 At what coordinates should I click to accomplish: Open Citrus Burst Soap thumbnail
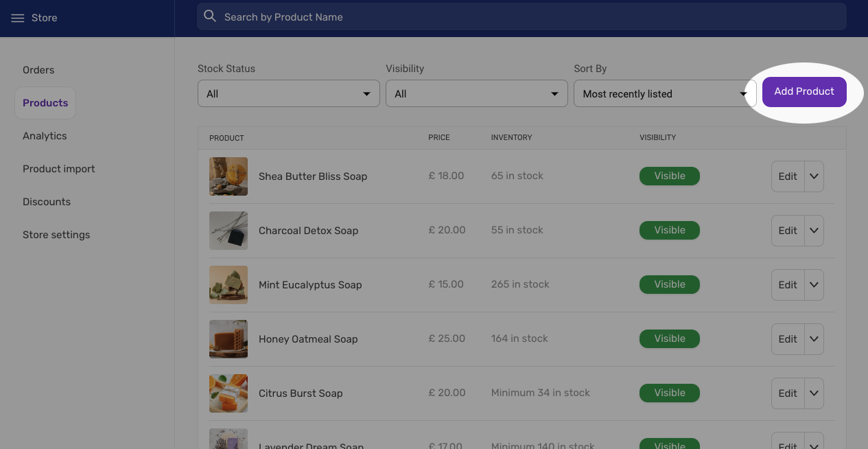click(228, 393)
